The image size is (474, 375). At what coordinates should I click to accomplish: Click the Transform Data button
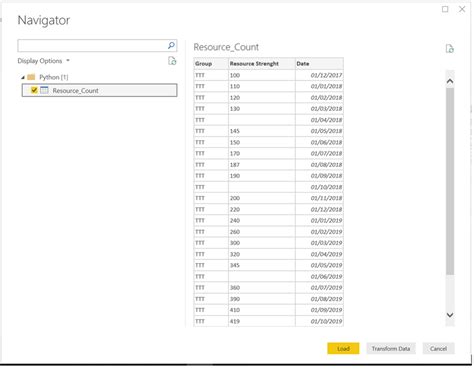(391, 348)
